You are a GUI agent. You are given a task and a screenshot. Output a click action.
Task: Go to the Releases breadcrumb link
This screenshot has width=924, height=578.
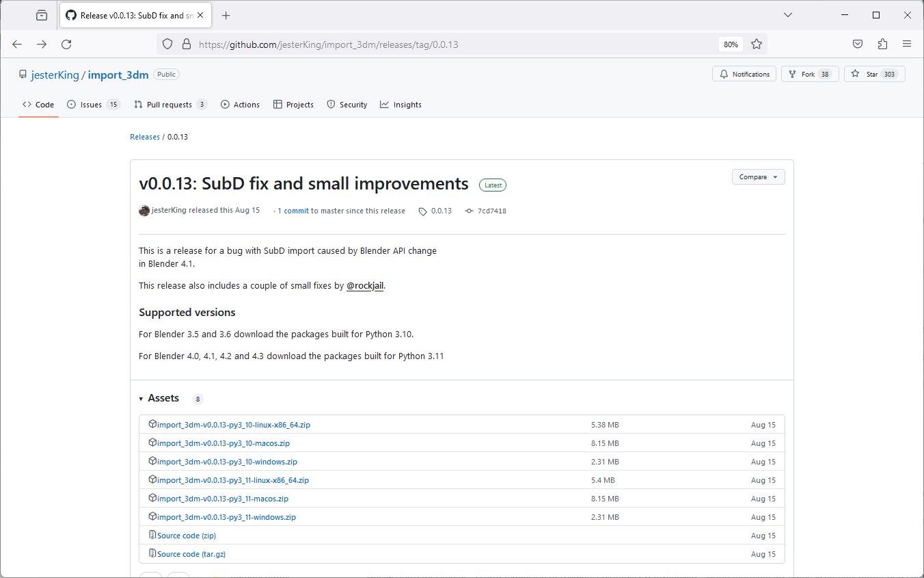(145, 137)
